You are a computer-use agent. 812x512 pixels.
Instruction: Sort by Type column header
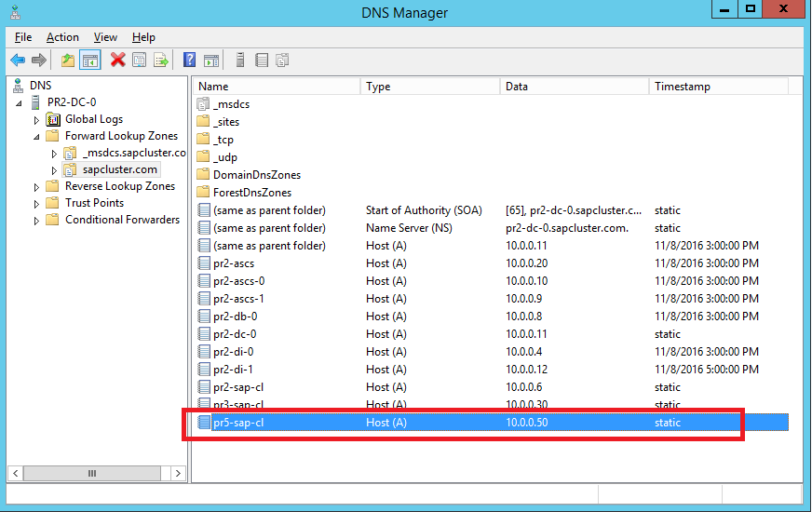[x=430, y=87]
